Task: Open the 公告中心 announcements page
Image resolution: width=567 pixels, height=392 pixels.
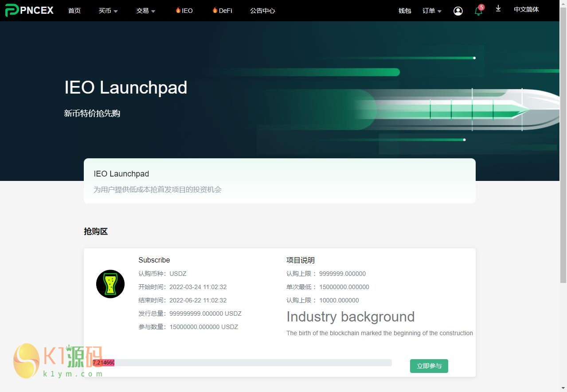Action: (262, 11)
